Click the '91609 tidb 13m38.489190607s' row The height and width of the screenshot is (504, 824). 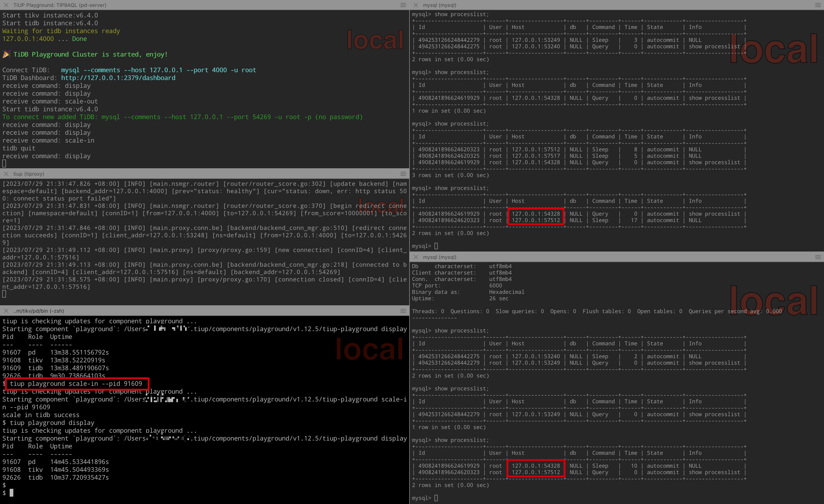click(x=55, y=368)
